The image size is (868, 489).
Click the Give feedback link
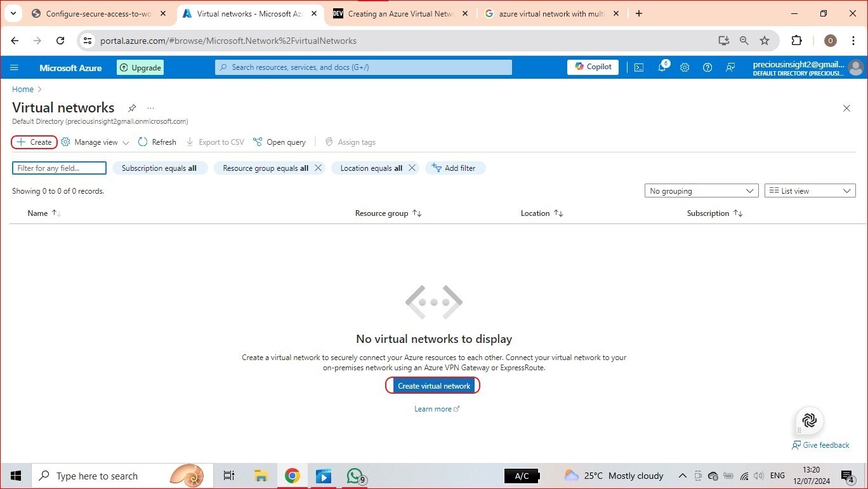coord(820,445)
